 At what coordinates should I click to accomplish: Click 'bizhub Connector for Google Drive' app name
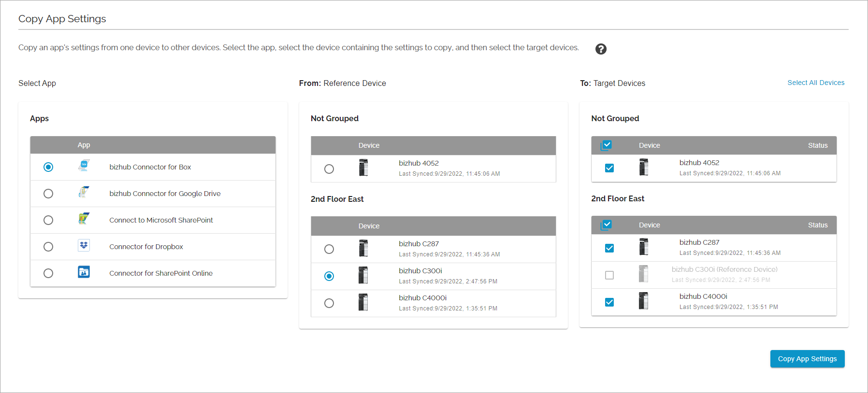pos(165,194)
